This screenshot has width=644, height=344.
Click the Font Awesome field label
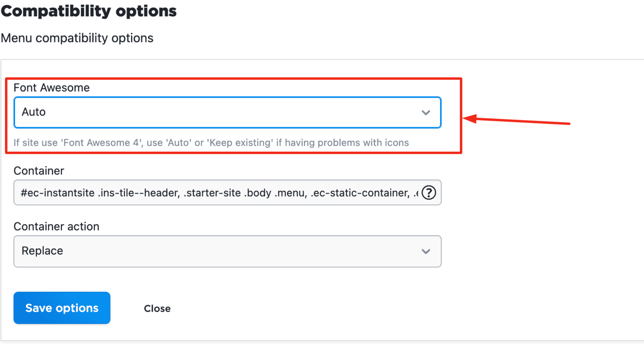coord(52,88)
